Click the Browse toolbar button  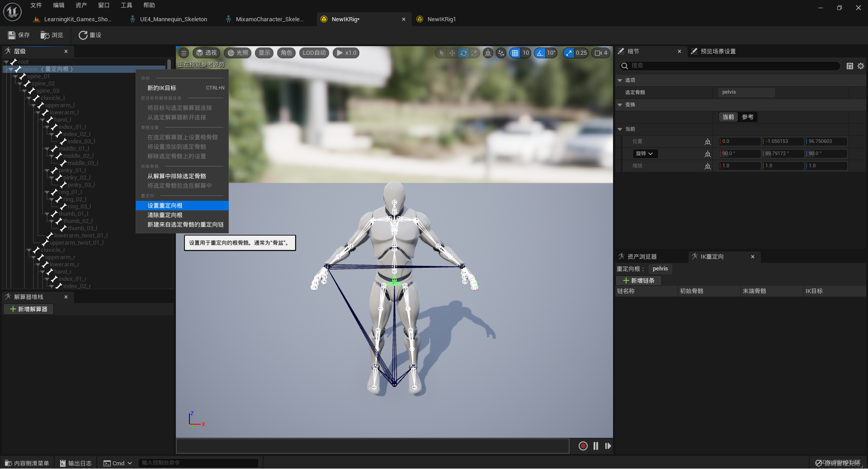[52, 35]
